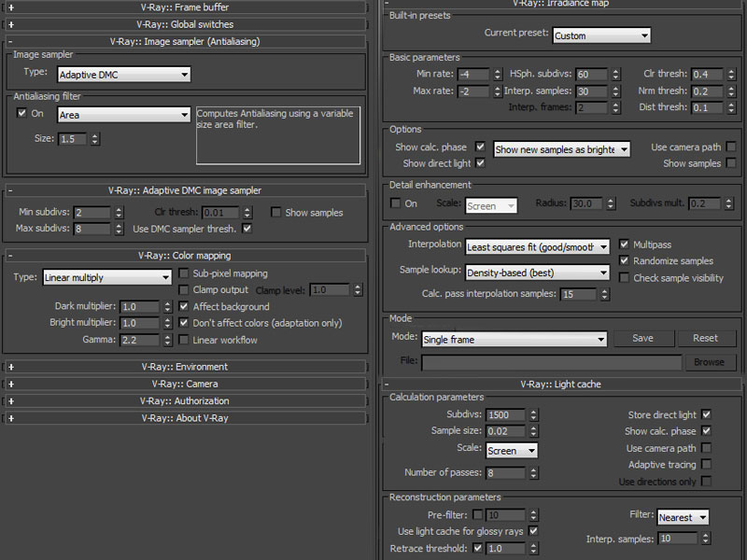Click the Dist thresh field

click(707, 107)
